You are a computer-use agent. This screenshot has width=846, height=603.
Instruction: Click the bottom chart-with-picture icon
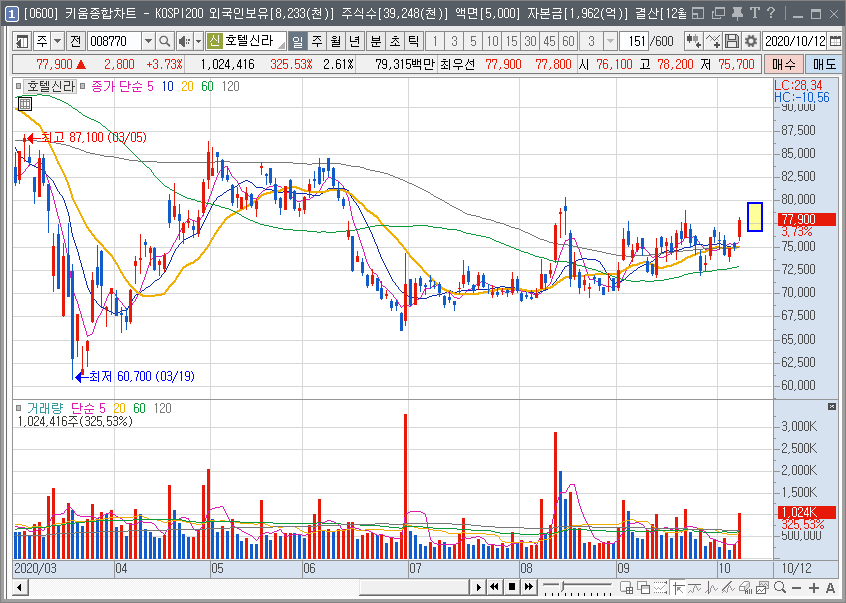pos(762,587)
